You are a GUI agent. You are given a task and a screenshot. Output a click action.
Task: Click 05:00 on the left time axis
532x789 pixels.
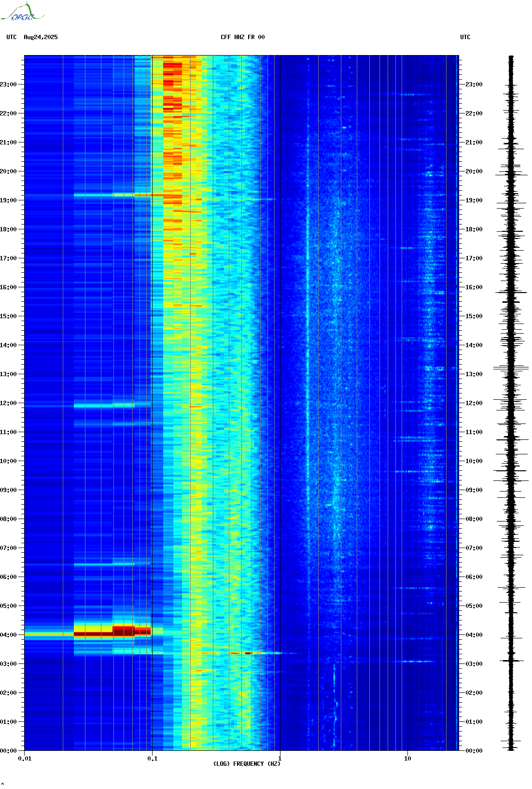8,606
